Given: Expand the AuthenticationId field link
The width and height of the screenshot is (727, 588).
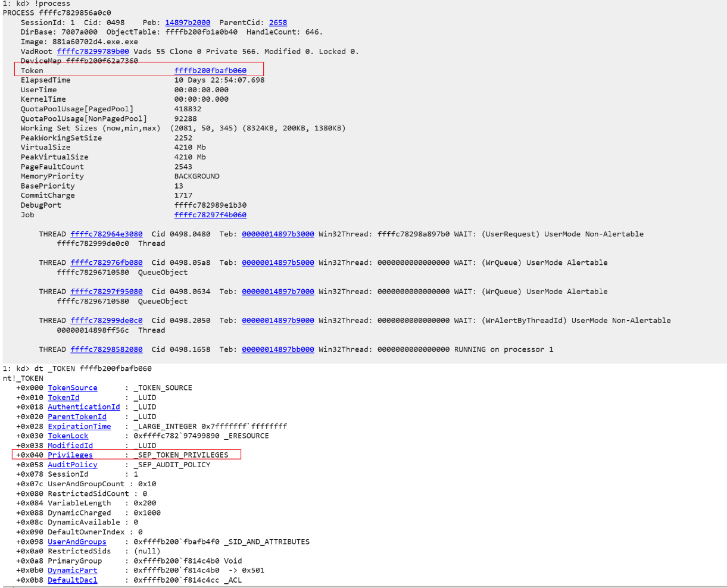Looking at the screenshot, I should coord(83,407).
